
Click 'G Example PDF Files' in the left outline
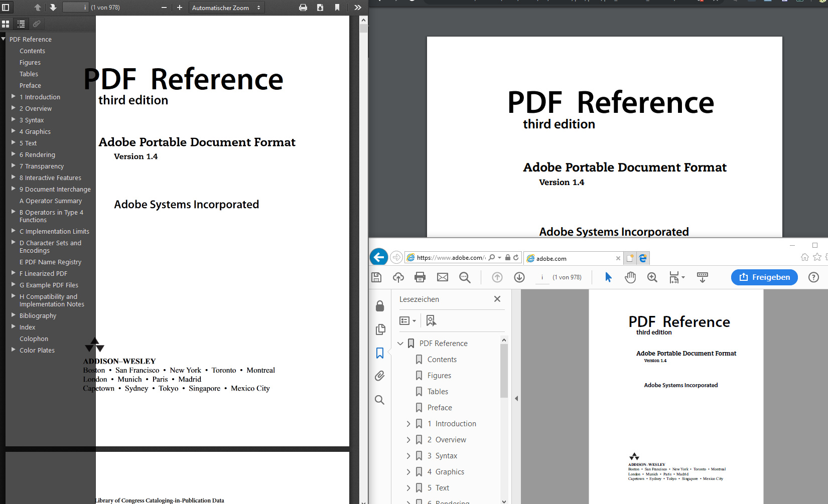point(49,285)
